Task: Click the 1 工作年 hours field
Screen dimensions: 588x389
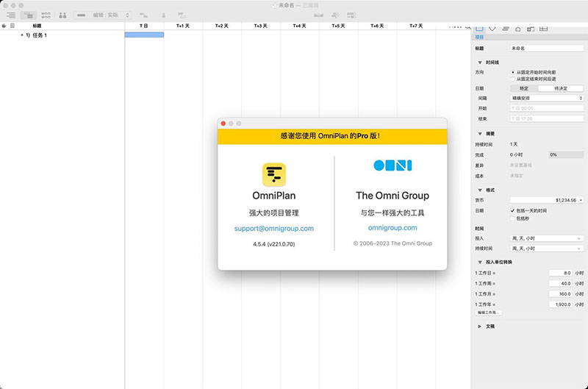Action: (x=561, y=304)
